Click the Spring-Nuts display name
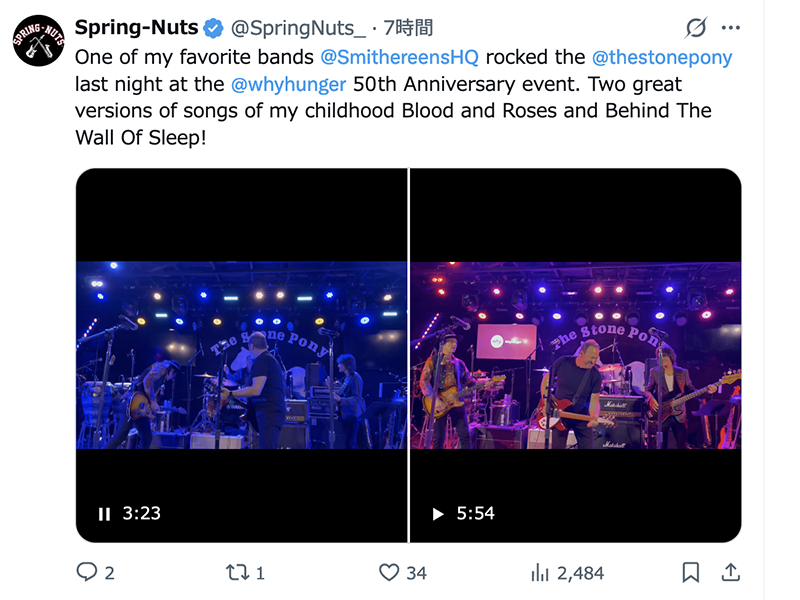 point(134,27)
